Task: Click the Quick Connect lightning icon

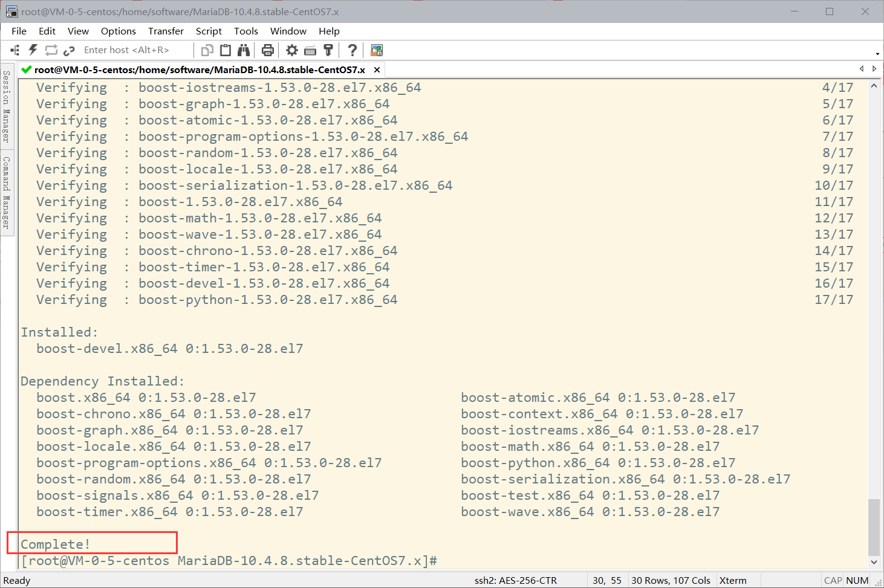Action: [33, 50]
